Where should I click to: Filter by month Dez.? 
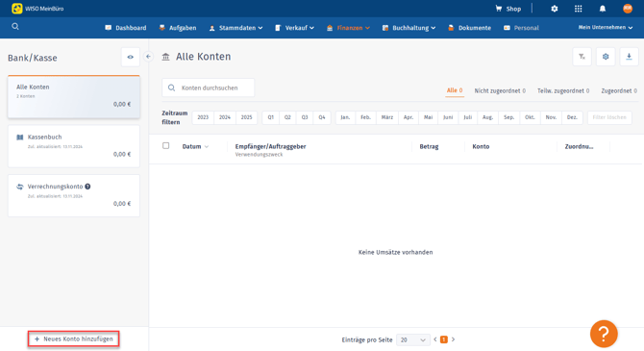pos(572,117)
